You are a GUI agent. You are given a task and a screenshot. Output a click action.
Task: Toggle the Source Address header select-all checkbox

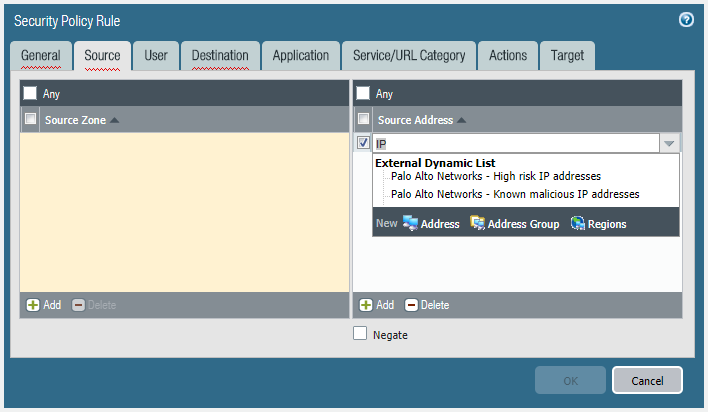(x=363, y=119)
